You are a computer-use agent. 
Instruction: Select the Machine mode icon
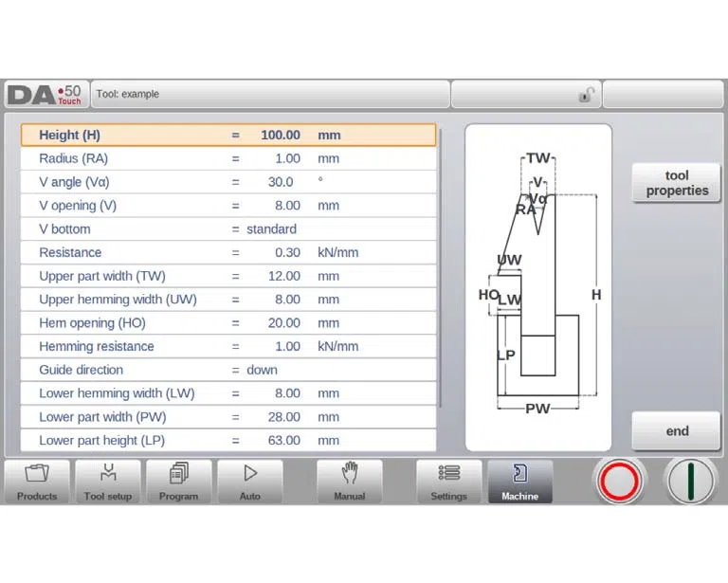pos(520,473)
